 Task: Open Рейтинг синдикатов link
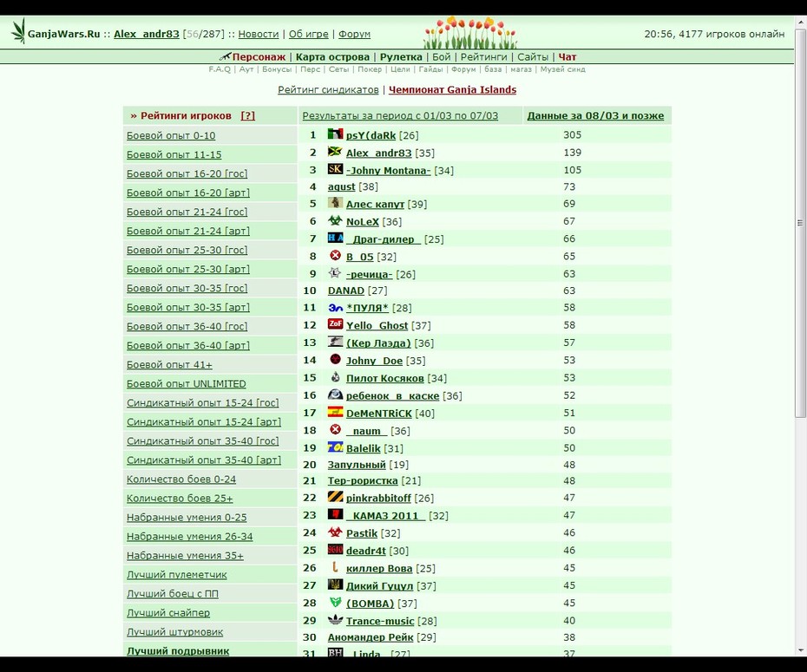click(x=328, y=89)
